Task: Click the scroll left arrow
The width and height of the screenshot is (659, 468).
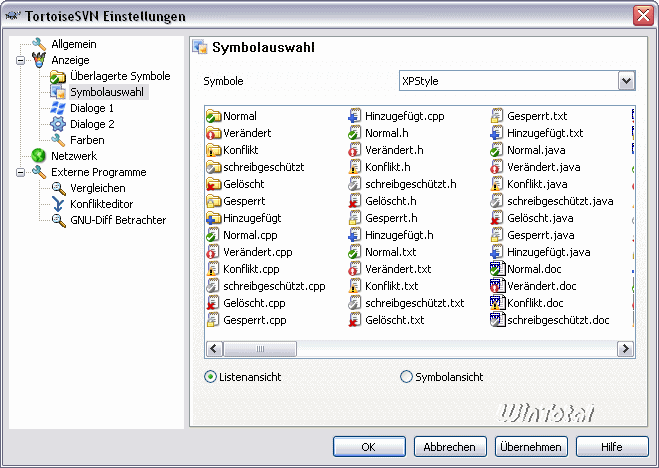Action: [x=214, y=349]
